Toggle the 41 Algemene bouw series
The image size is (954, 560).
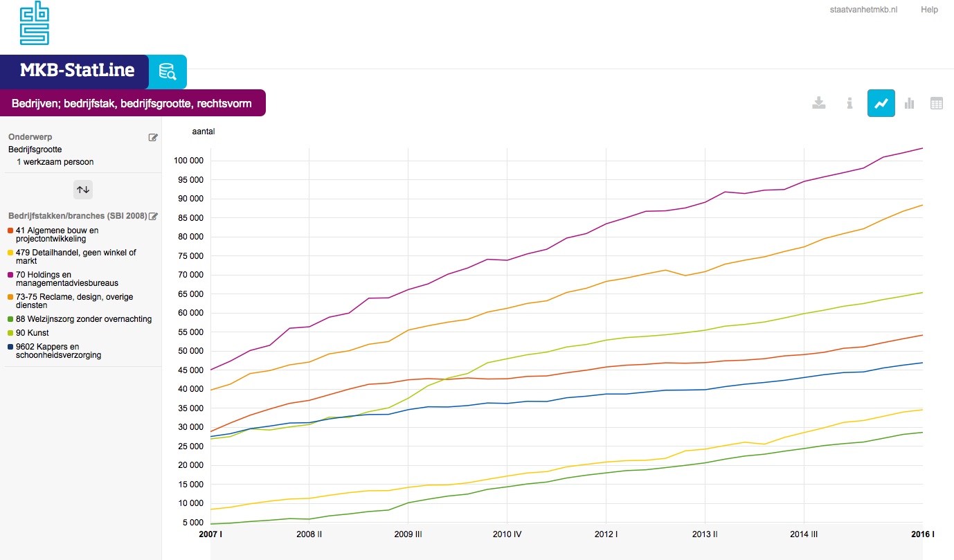[57, 235]
